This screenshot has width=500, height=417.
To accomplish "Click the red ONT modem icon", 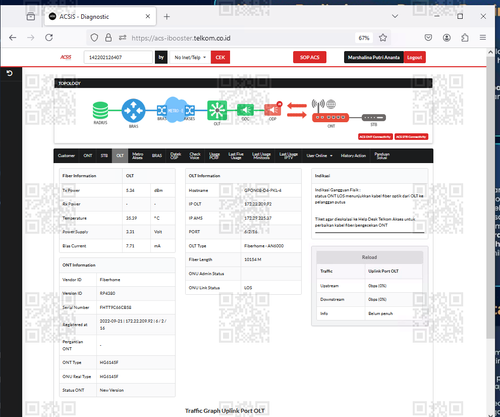I will click(330, 117).
